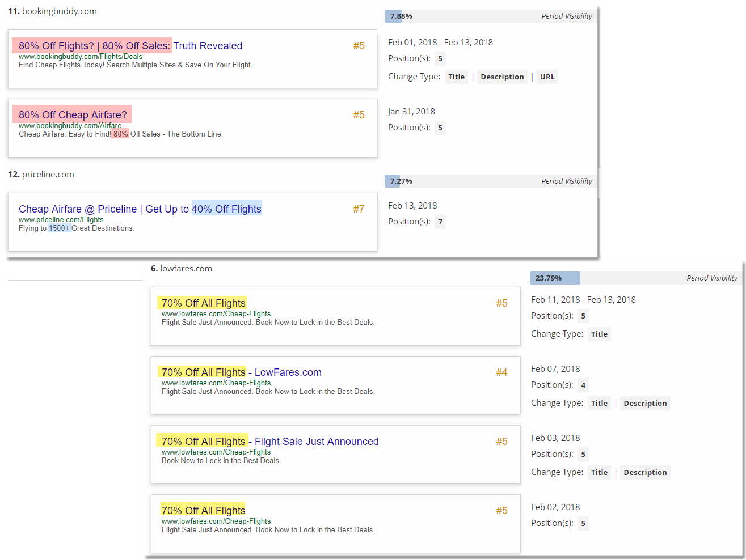Open the "80% Off Flights? | 80% Off Sales: Truth Revealed" ad title
This screenshot has height=560, width=746.
(x=130, y=46)
